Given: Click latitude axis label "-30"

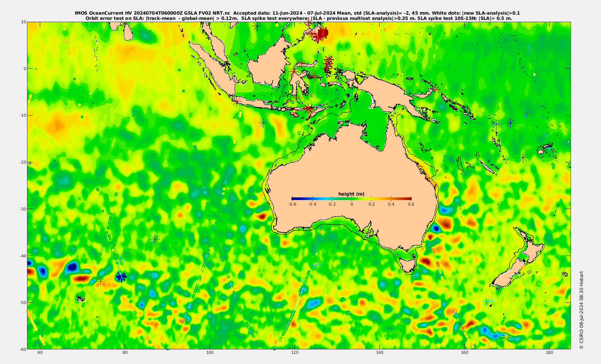Looking at the screenshot, I should (x=22, y=209).
